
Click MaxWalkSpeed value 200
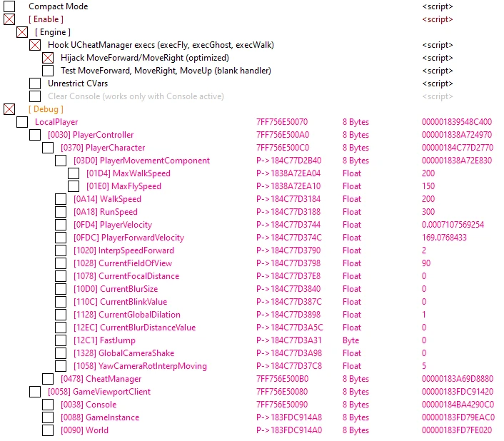coord(428,173)
